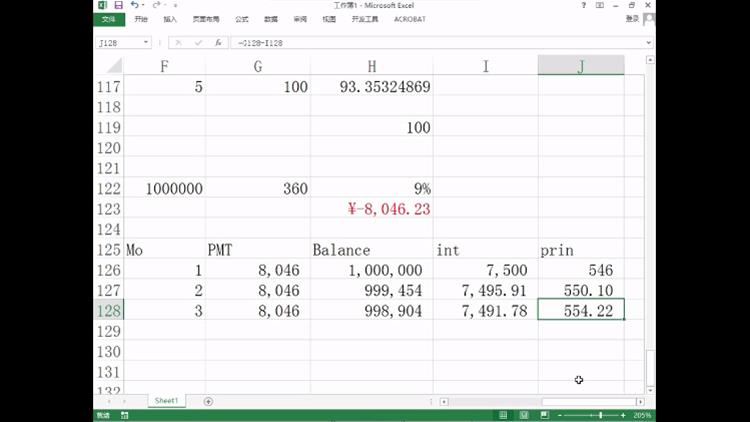Select the Sheet1 worksheet tab

tap(166, 401)
